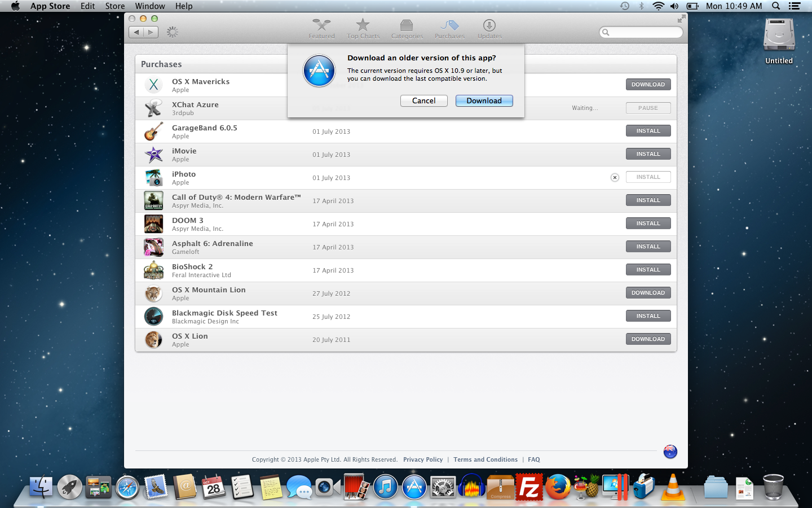Image resolution: width=812 pixels, height=508 pixels.
Task: Open Calendar from the Dock
Action: (213, 487)
